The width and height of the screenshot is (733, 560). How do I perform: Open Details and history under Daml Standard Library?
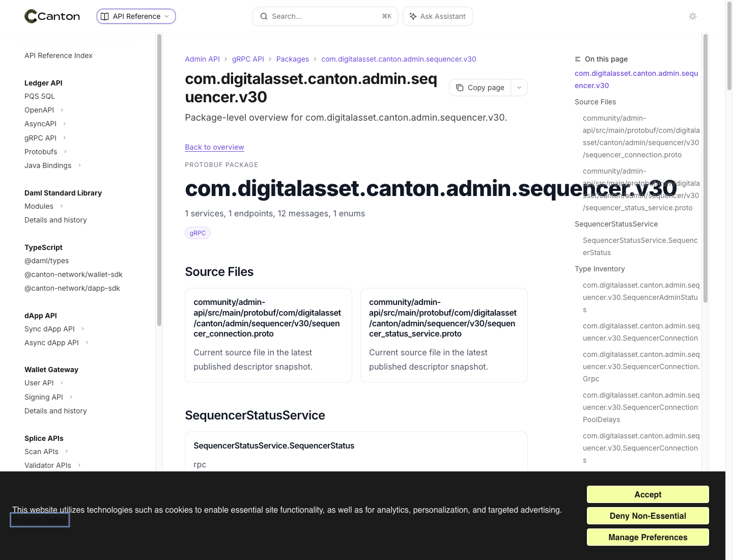[55, 220]
